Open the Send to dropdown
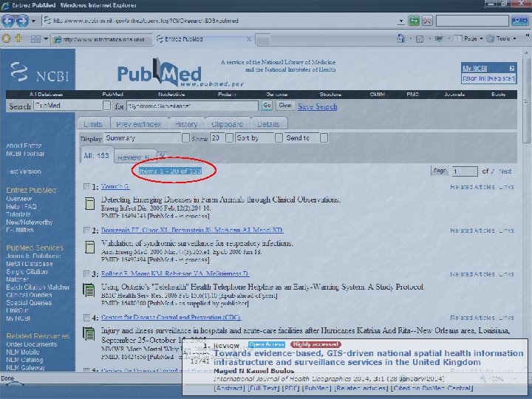The image size is (532, 399). pyautogui.click(x=324, y=138)
